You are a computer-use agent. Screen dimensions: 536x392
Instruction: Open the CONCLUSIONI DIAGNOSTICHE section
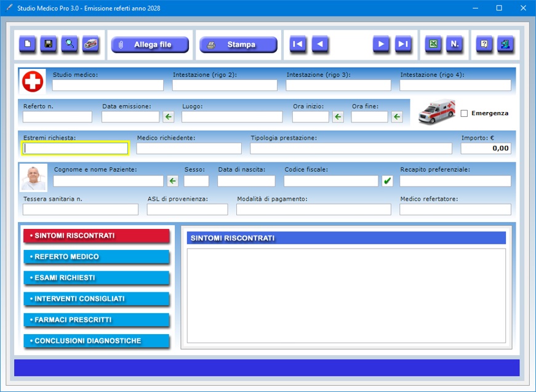point(97,341)
